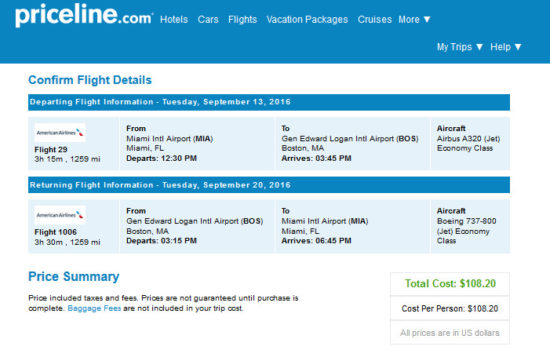This screenshot has width=550, height=361.
Task: Click Flight 29 number text
Action: [x=51, y=149]
